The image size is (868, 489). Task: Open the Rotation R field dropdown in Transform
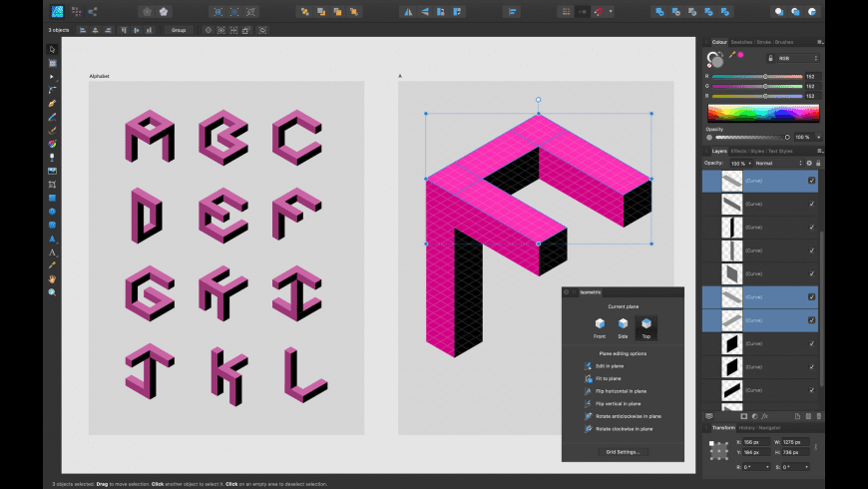pos(767,467)
